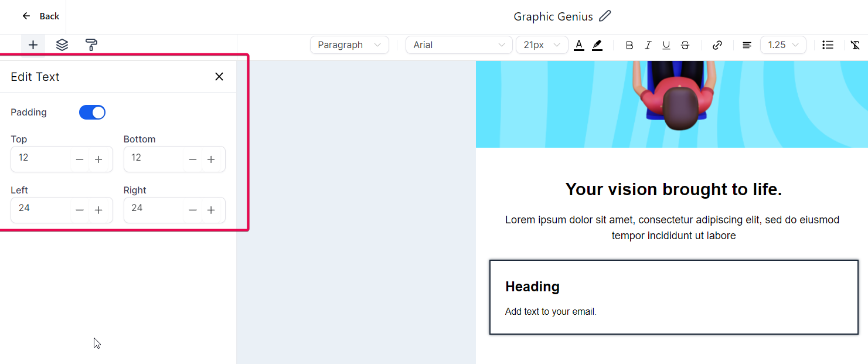The height and width of the screenshot is (364, 868).
Task: Go Back to previous page
Action: (x=40, y=16)
